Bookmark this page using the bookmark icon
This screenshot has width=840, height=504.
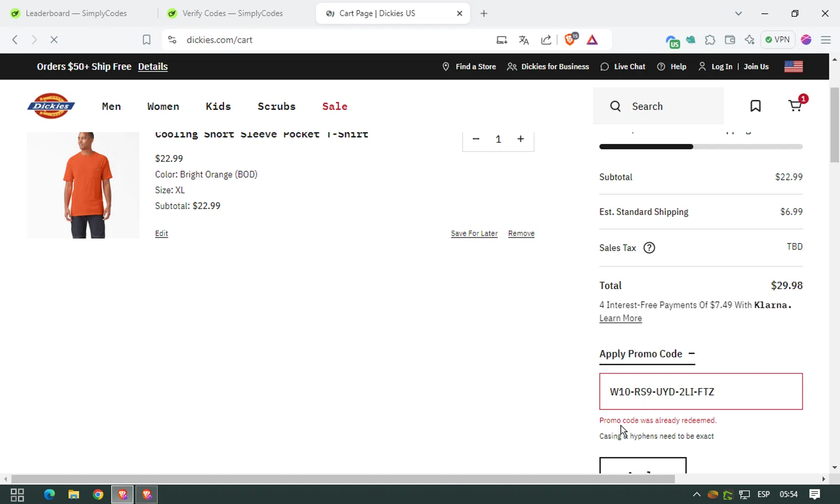147,40
